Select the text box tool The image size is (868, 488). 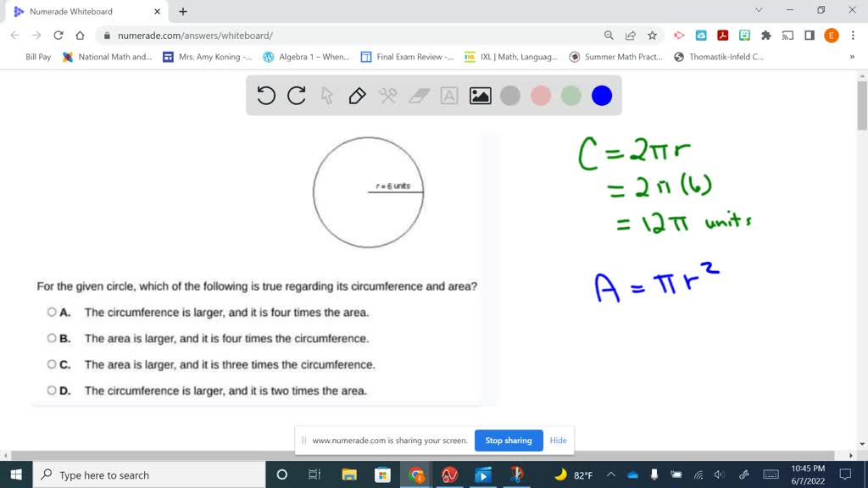449,96
